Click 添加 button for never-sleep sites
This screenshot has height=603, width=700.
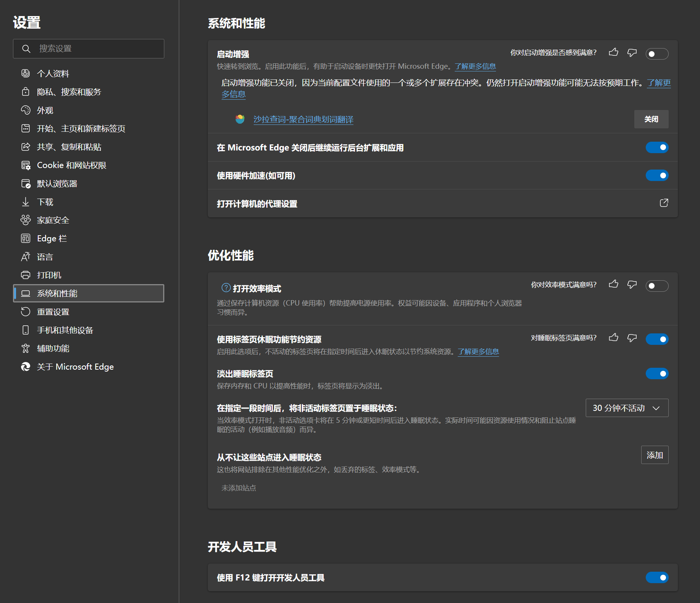pos(654,455)
